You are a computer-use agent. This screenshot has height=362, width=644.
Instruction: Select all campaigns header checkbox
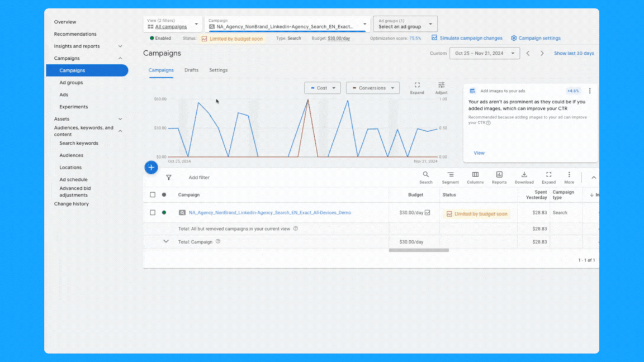(x=153, y=194)
